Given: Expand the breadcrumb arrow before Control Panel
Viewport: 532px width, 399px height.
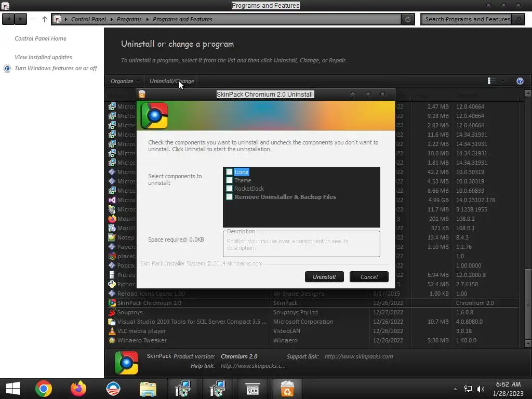Looking at the screenshot, I should pos(66,19).
